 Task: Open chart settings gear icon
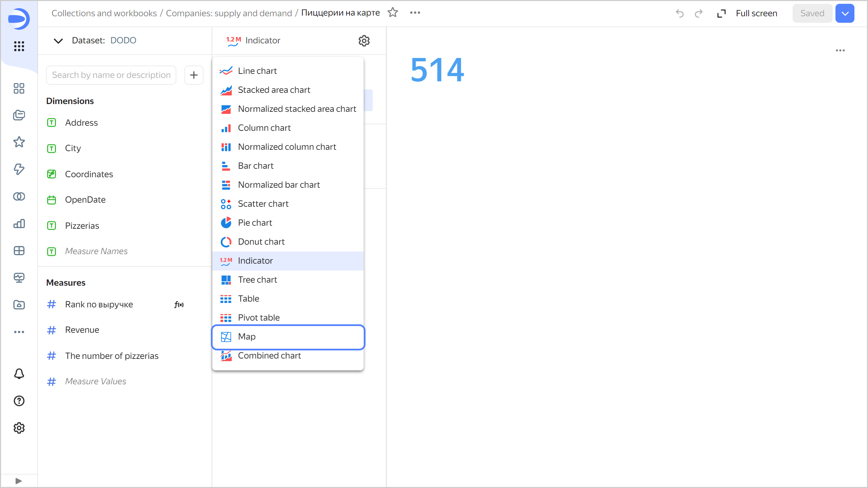364,41
